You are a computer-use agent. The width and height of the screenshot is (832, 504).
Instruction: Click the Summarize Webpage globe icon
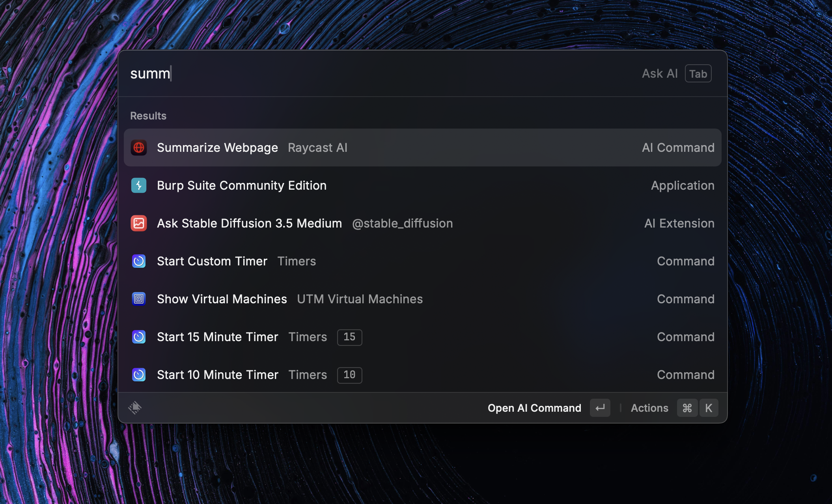tap(139, 147)
